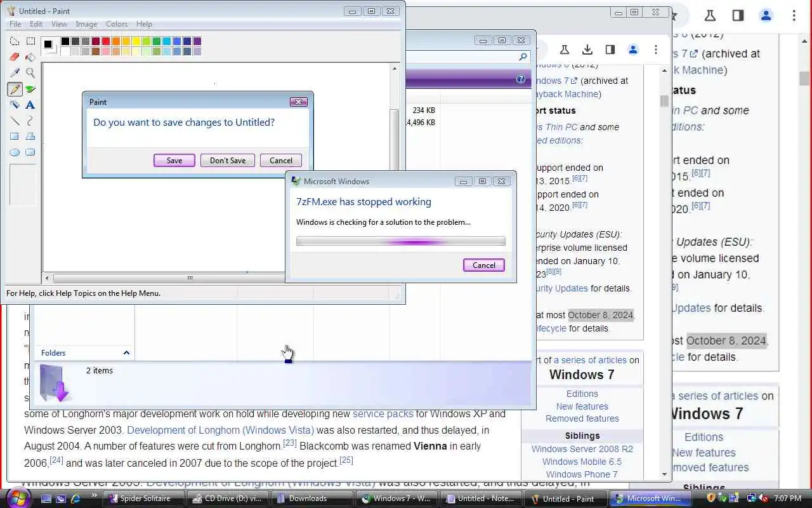Image resolution: width=812 pixels, height=508 pixels.
Task: Open the three-dot menu in the rightmost browser
Action: click(794, 15)
